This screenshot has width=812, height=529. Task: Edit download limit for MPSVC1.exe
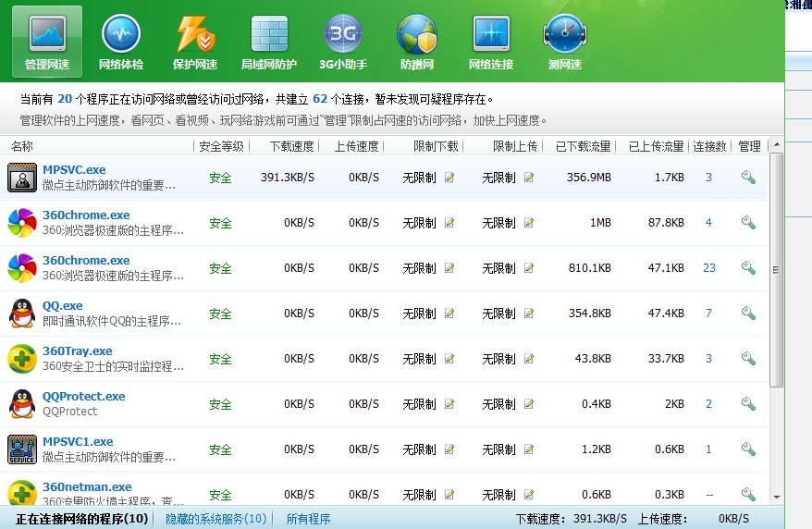(x=449, y=449)
